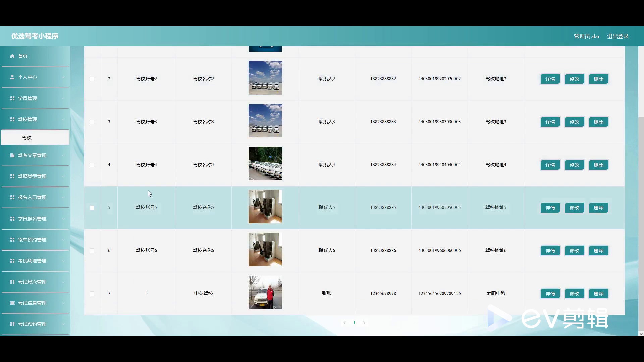Viewport: 644px width, 362px height.
Task: Click 删除 for 驾校名称6
Action: pos(598,251)
